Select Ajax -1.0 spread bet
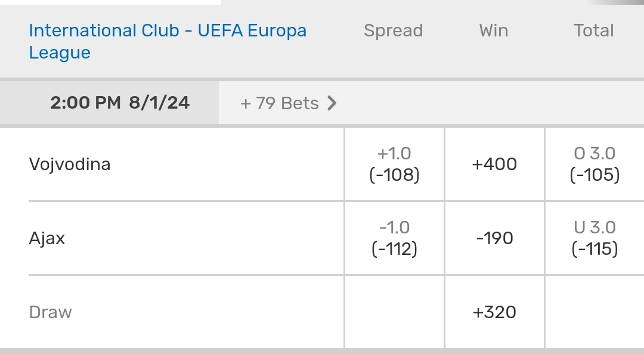Image resolution: width=644 pixels, height=354 pixels. 394,238
